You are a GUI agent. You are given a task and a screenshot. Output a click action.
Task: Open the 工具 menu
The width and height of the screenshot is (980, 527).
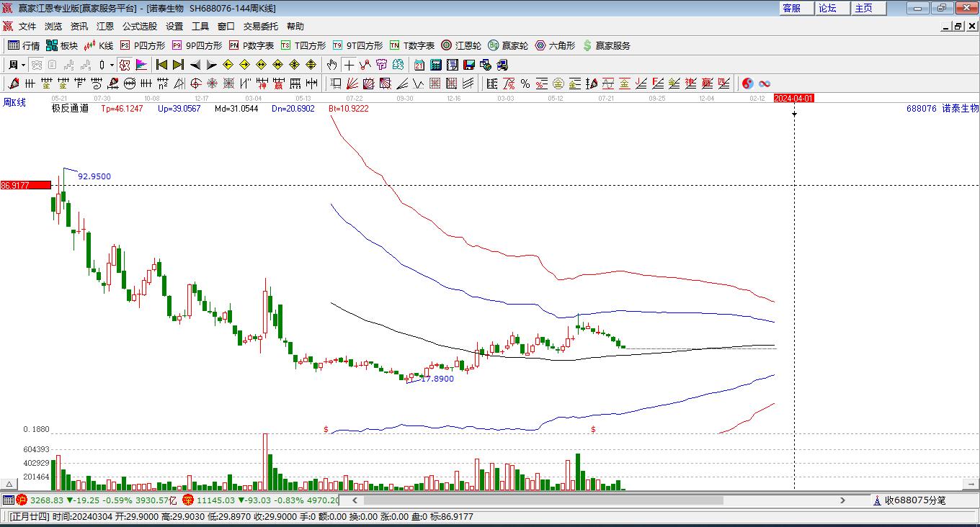pyautogui.click(x=200, y=26)
